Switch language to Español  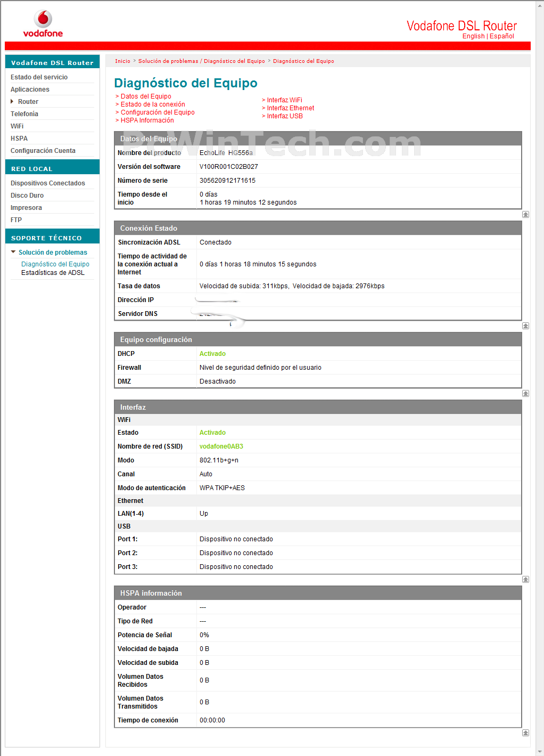coord(501,36)
